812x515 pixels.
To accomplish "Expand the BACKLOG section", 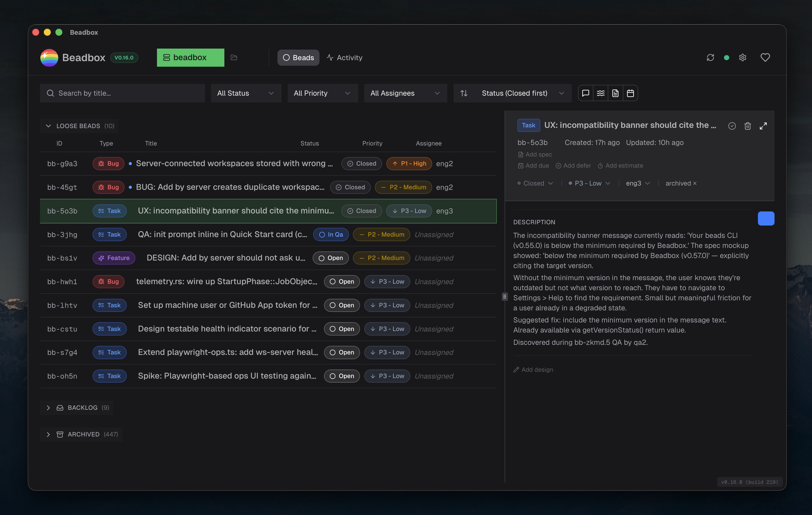I will [48, 407].
